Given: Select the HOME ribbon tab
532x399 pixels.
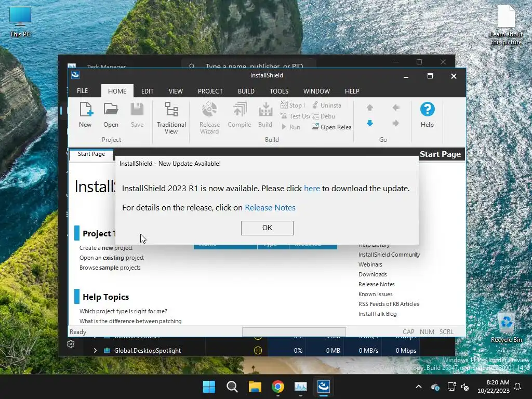Looking at the screenshot, I should (x=117, y=91).
